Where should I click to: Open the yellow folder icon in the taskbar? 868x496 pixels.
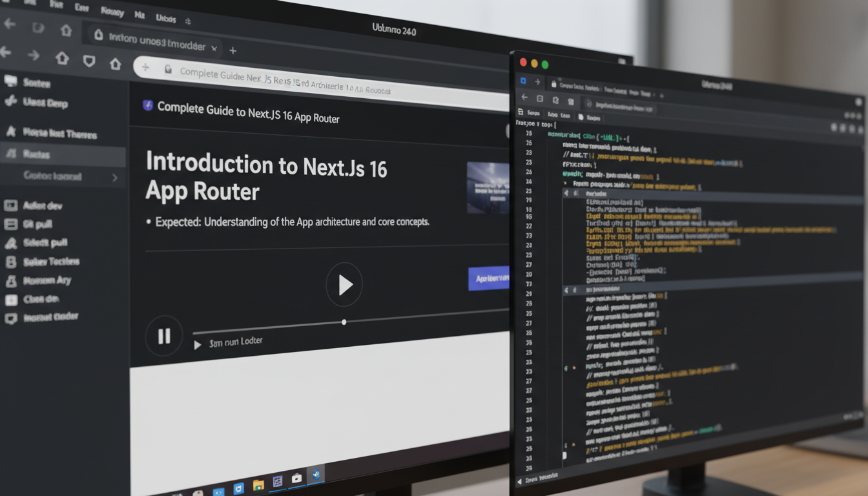(258, 485)
